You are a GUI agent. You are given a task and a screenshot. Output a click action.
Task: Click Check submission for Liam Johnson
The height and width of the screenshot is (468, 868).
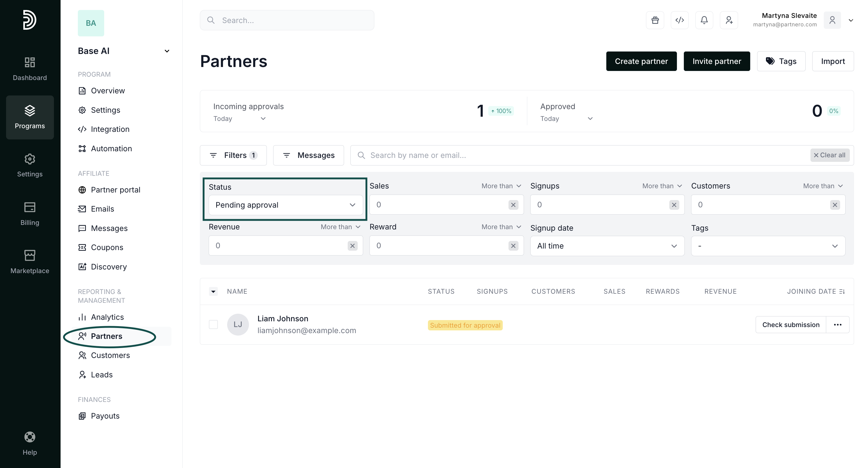790,324
